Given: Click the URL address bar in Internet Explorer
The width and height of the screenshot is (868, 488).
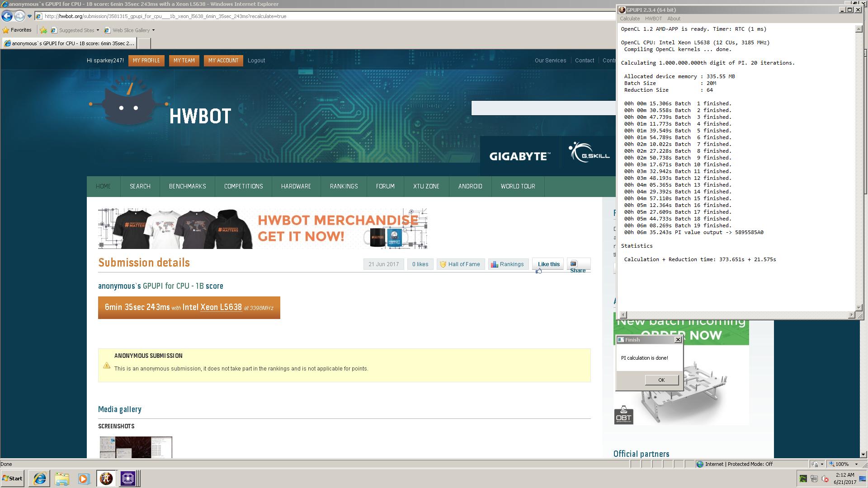Looking at the screenshot, I should 325,16.
